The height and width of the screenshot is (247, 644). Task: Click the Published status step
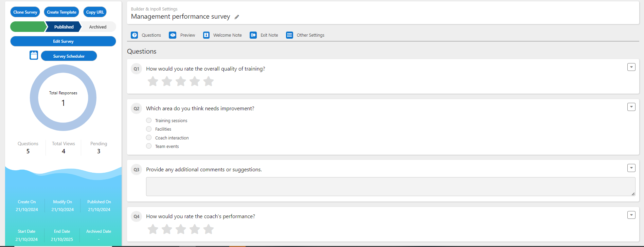point(64,27)
